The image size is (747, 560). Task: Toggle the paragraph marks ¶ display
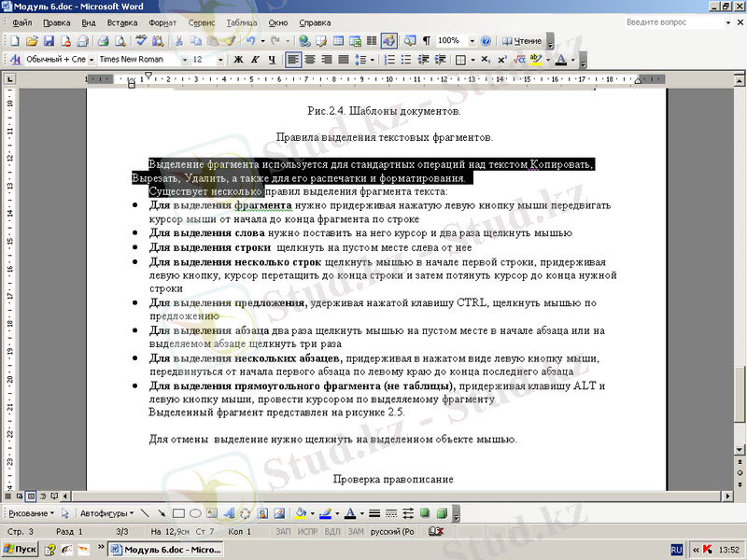[x=426, y=41]
